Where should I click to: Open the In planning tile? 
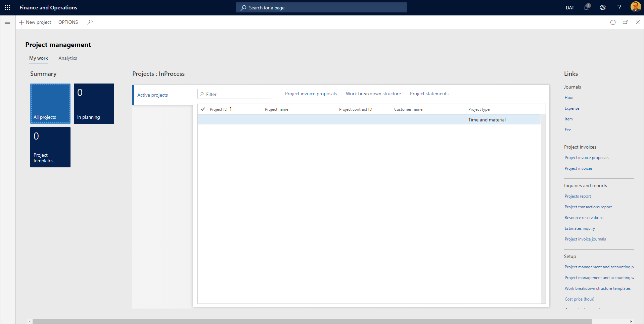click(94, 104)
